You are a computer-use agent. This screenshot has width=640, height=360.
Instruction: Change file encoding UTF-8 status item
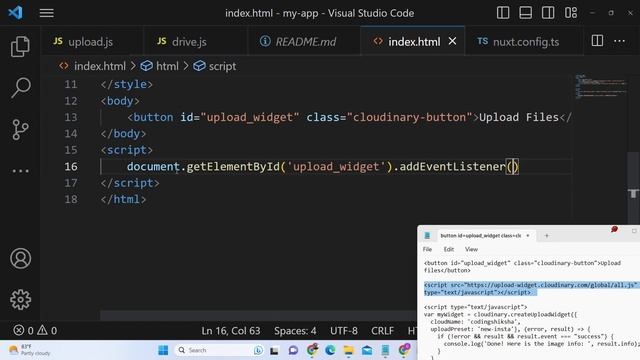point(344,331)
